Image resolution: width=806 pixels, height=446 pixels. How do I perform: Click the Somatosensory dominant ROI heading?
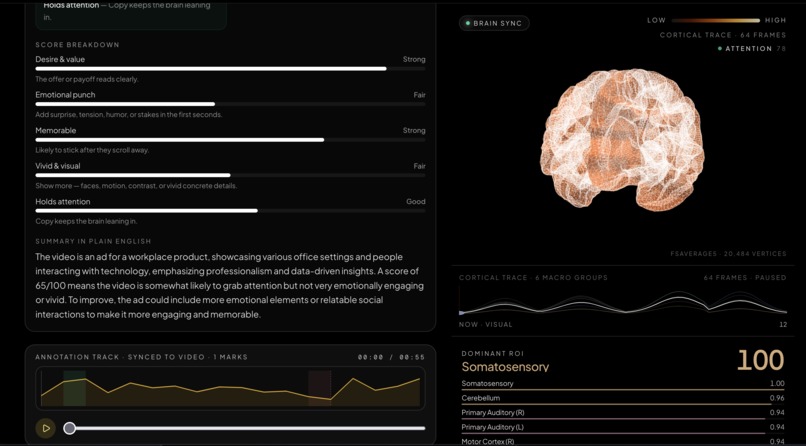(505, 367)
